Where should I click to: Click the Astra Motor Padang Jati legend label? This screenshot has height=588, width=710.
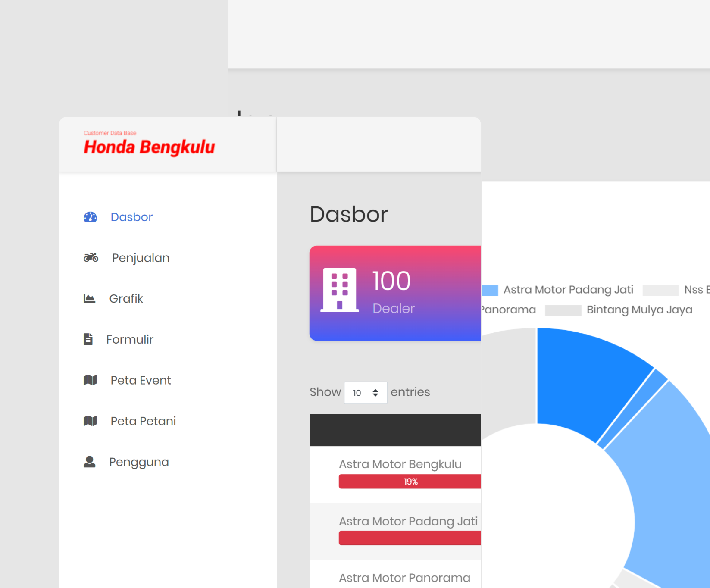point(568,290)
